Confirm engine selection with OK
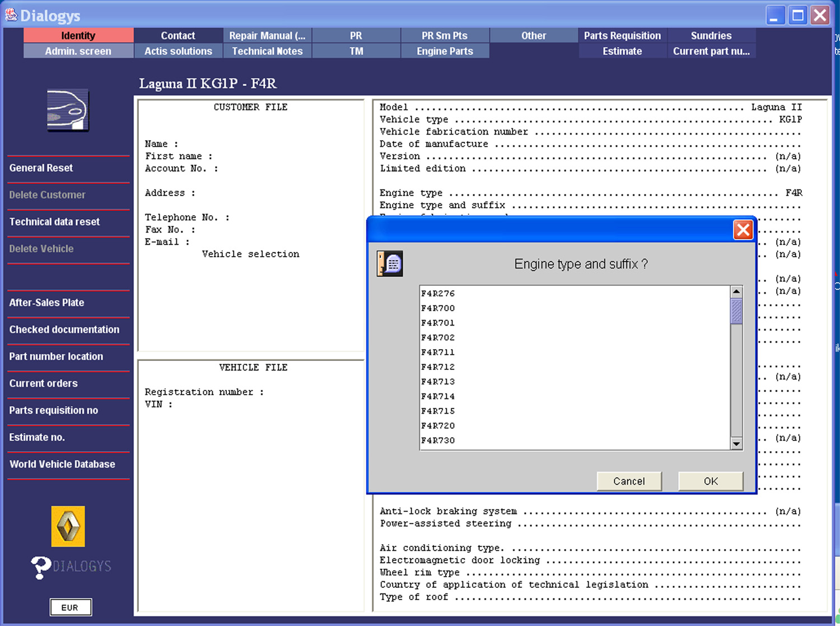The image size is (840, 626). pos(711,481)
